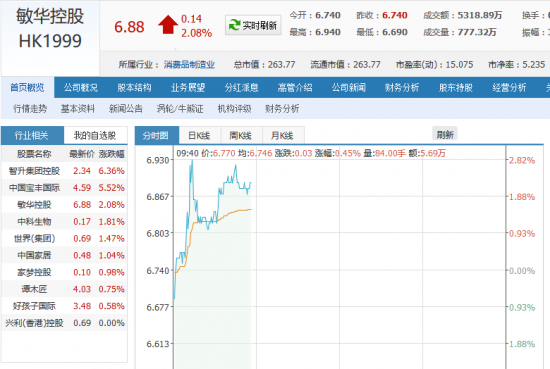Open the 我的自选股 tab

pyautogui.click(x=95, y=135)
